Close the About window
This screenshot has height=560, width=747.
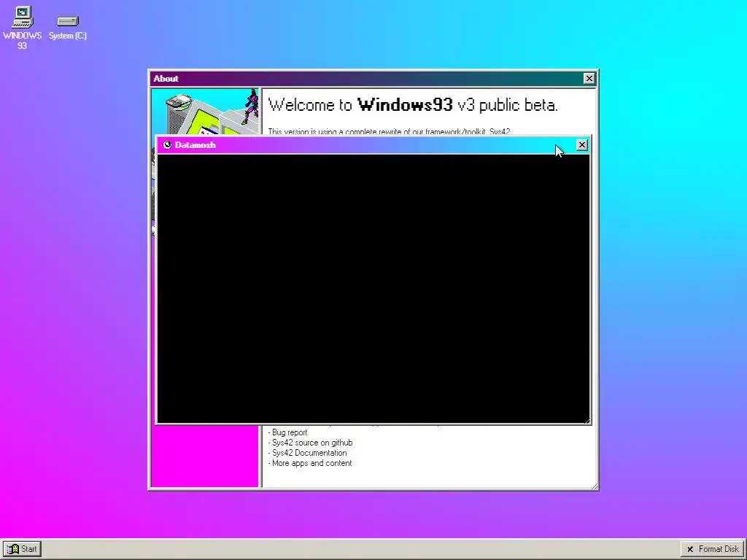point(589,79)
